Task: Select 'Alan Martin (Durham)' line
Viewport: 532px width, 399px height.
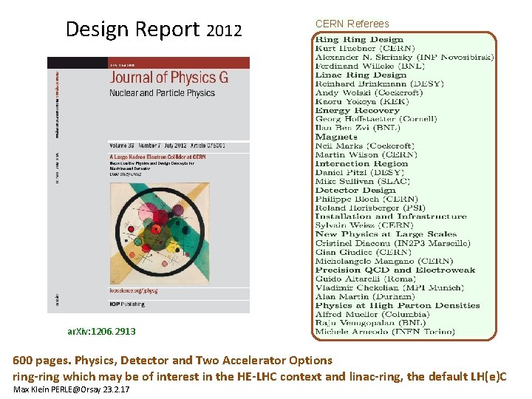Action: [365, 296]
